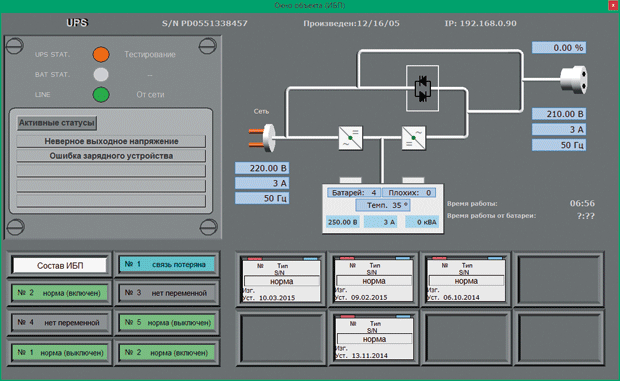Click the Время работы value 06:56
The width and height of the screenshot is (620, 381).
[582, 203]
